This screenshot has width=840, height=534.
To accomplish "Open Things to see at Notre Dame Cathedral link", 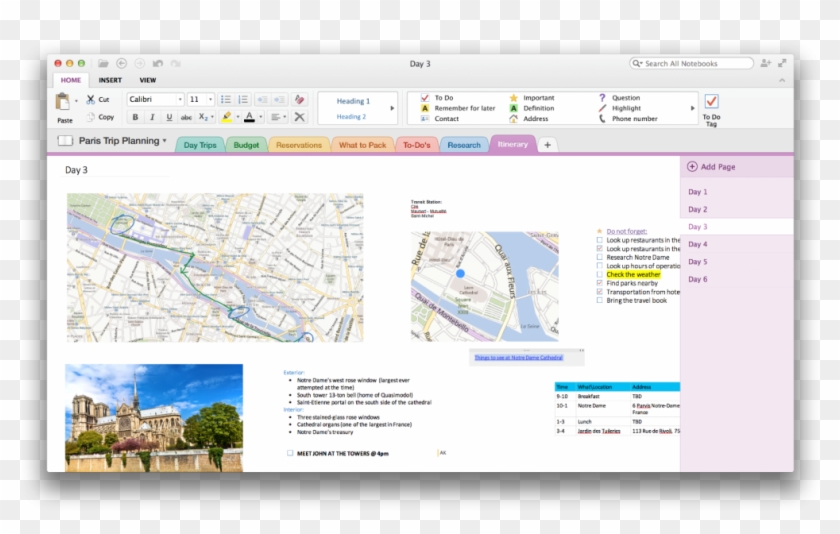I will pyautogui.click(x=519, y=357).
